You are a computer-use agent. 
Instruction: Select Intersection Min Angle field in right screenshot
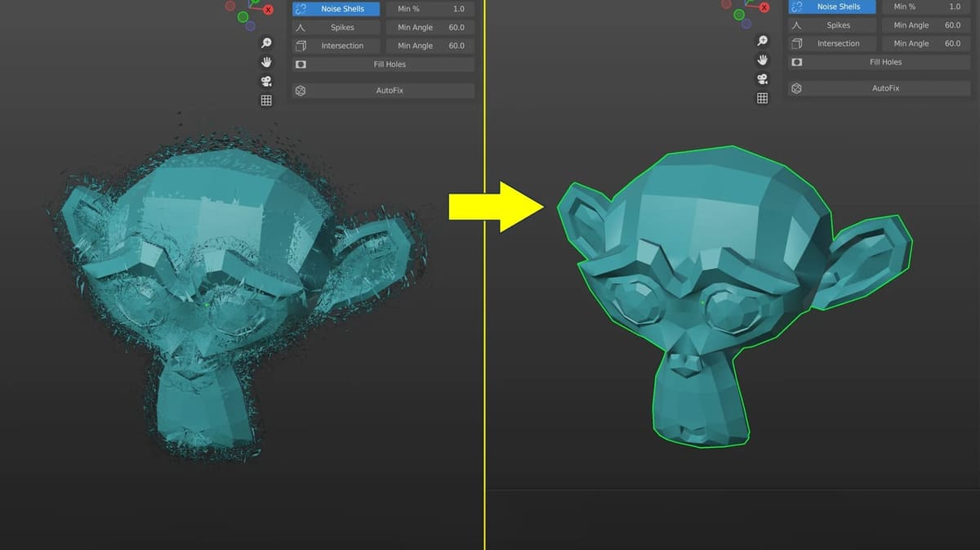pos(926,43)
